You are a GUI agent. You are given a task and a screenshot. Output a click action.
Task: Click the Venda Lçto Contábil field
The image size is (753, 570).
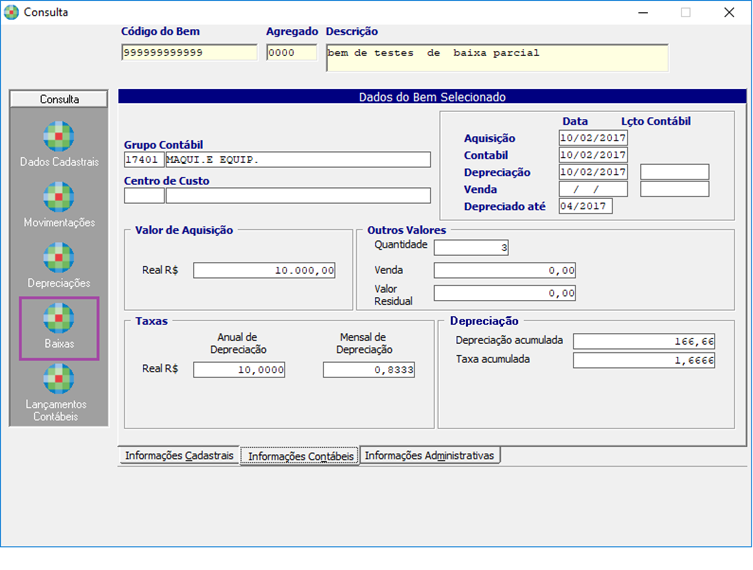pyautogui.click(x=674, y=189)
